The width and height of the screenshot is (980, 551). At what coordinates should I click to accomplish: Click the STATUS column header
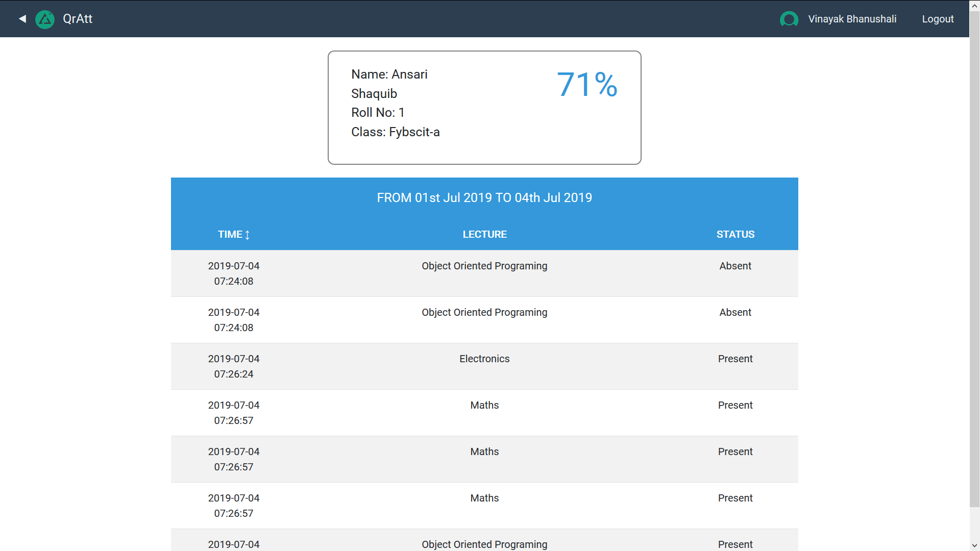[x=735, y=234]
